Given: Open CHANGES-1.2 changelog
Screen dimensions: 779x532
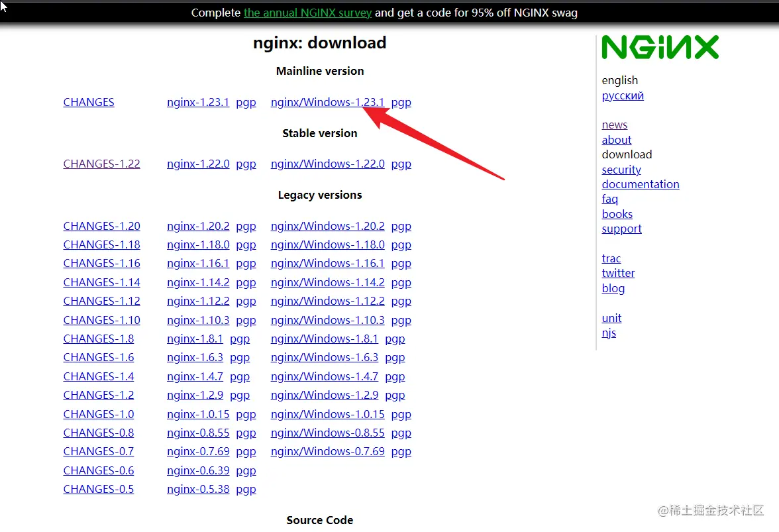Looking at the screenshot, I should (98, 396).
